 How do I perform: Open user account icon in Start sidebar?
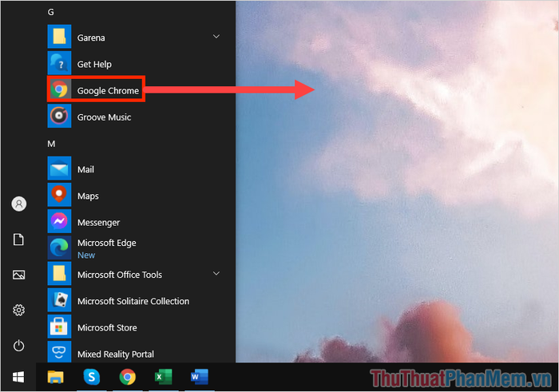19,204
